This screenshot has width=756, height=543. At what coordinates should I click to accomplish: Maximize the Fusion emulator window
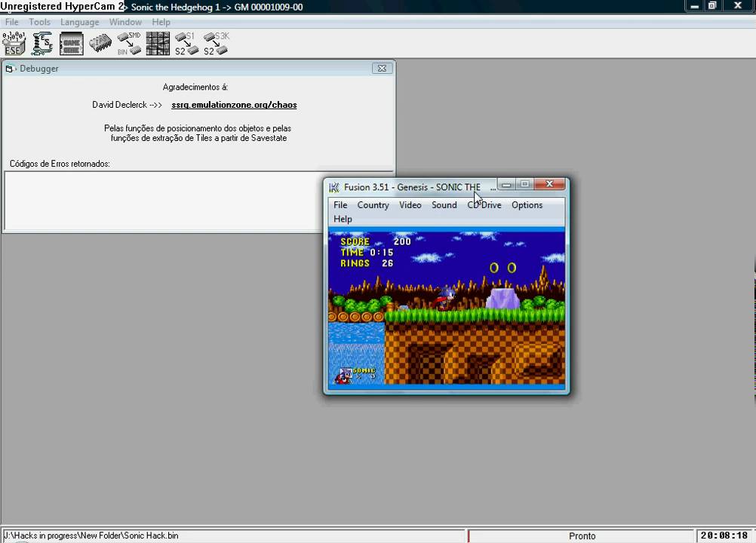pos(524,185)
